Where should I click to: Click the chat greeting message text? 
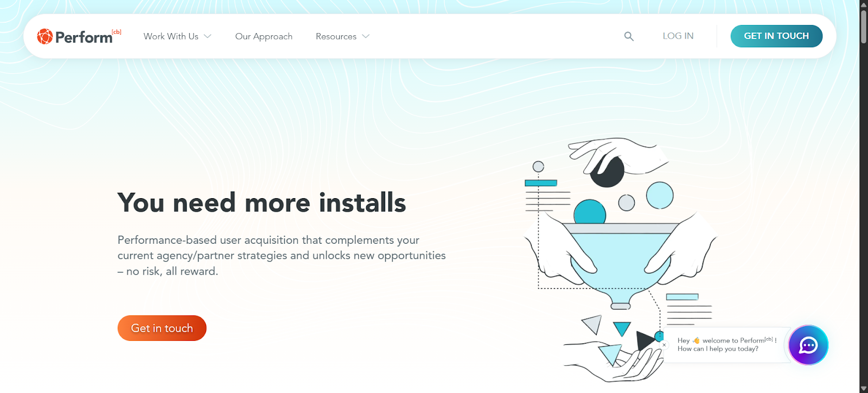pos(726,345)
